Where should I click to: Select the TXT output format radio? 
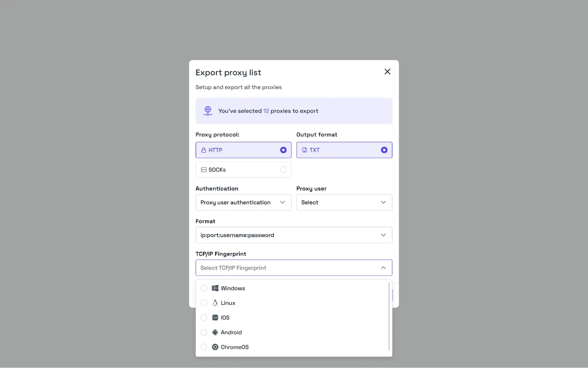pos(384,150)
